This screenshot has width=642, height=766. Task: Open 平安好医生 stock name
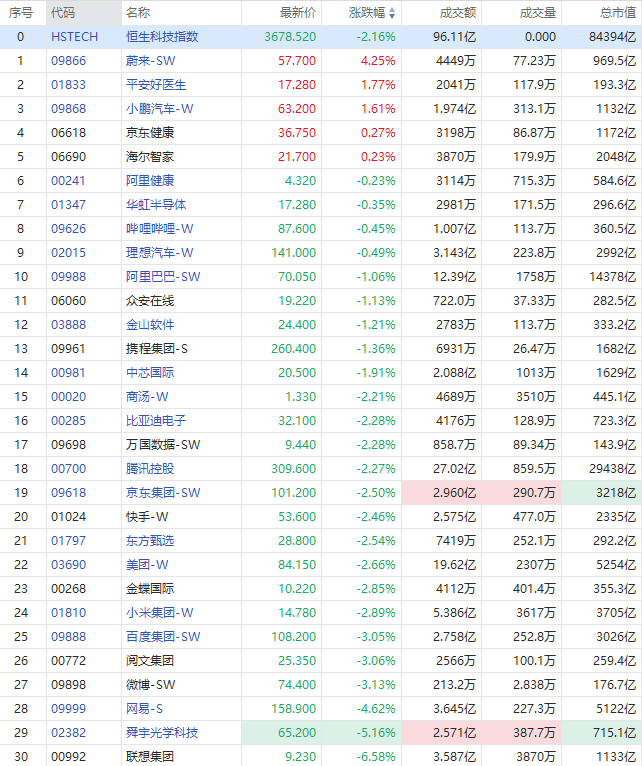click(156, 85)
